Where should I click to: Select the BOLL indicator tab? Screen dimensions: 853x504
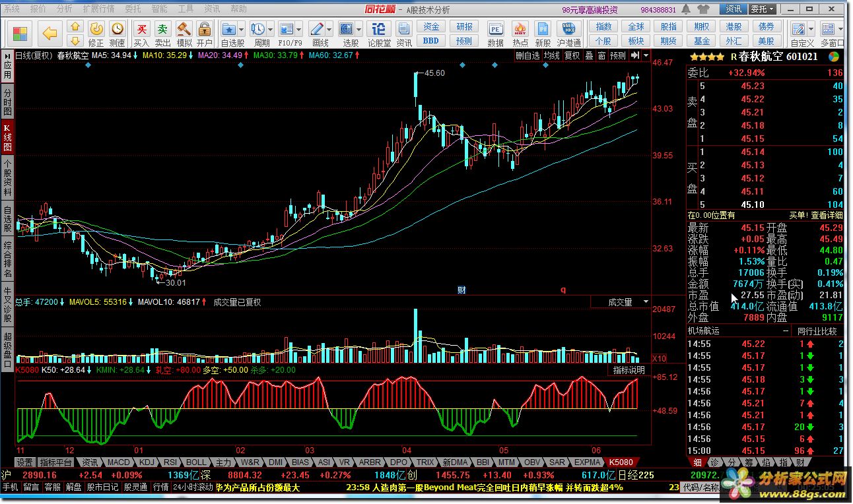(196, 462)
